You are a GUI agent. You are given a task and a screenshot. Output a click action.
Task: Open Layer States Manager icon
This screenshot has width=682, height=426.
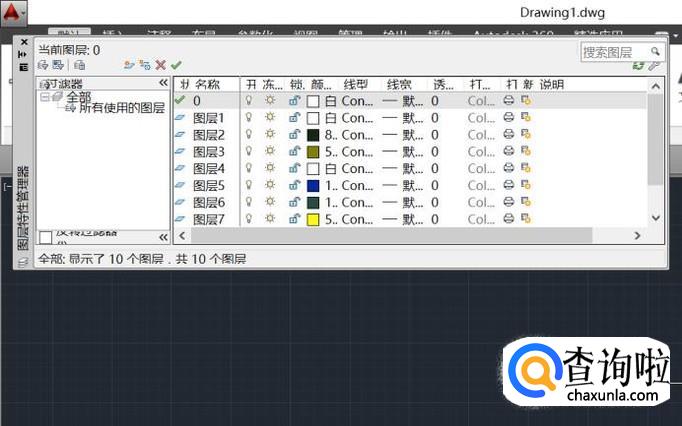[80, 65]
